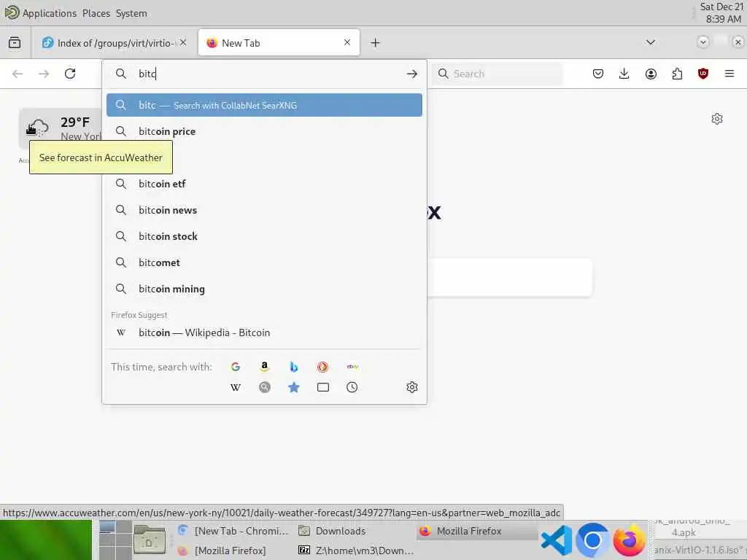Switch to '[New Tab - Chromi...' taskbar window

pyautogui.click(x=233, y=531)
